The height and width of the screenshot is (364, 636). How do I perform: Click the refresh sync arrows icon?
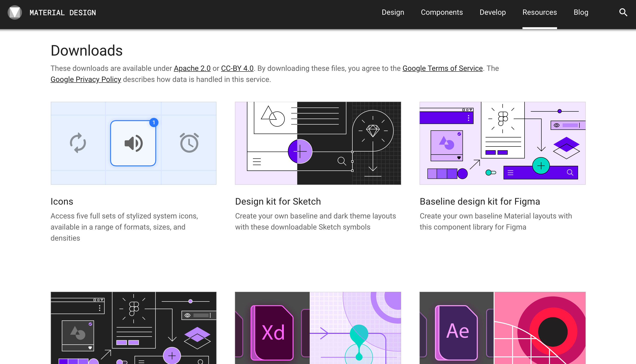tap(78, 143)
